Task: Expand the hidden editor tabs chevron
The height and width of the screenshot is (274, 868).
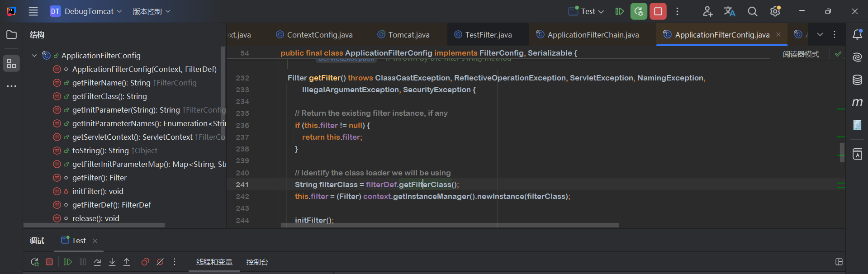Action: pos(820,35)
